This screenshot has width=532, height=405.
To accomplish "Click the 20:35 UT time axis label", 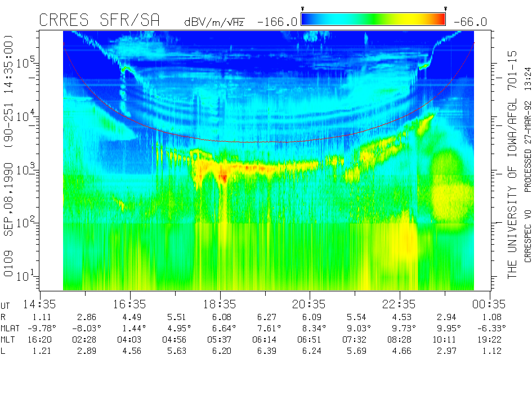I will coord(310,304).
